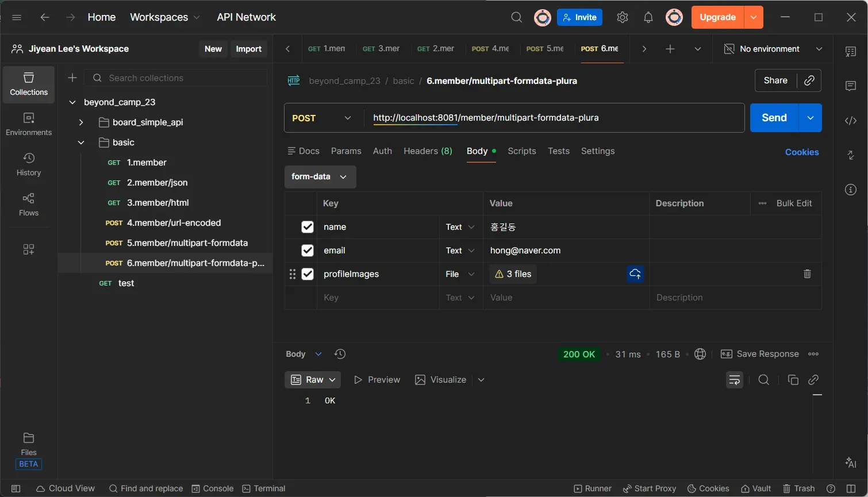Image resolution: width=868 pixels, height=497 pixels.
Task: Open the code snippet panel icon
Action: point(851,121)
